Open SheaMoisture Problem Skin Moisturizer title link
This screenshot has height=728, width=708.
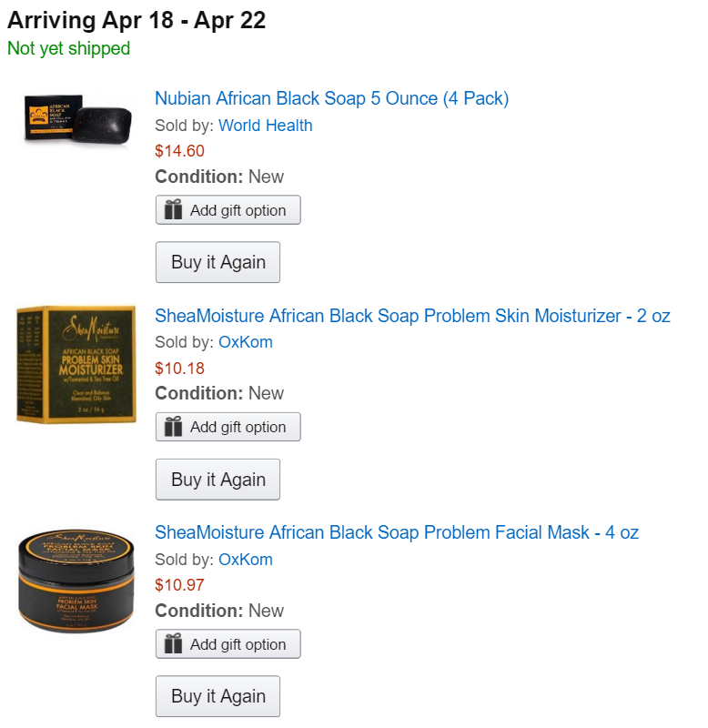click(412, 316)
